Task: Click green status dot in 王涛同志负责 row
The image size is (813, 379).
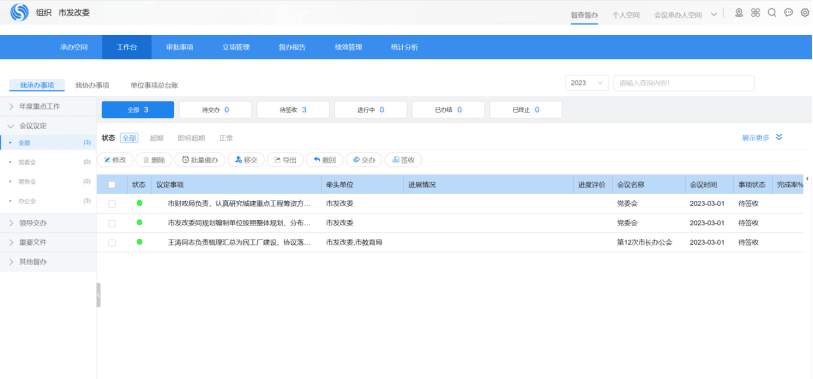Action: point(139,242)
